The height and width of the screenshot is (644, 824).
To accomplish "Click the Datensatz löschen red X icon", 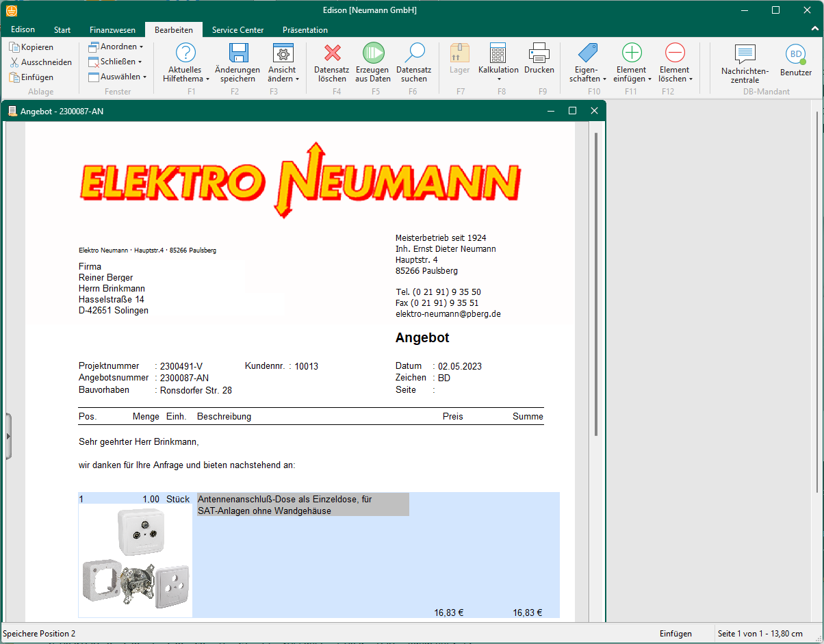I will click(332, 53).
